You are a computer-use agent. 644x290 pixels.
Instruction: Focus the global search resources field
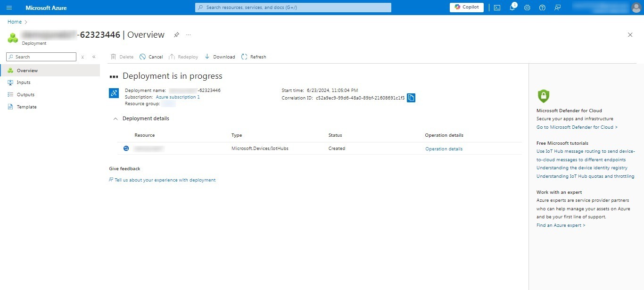(x=293, y=8)
